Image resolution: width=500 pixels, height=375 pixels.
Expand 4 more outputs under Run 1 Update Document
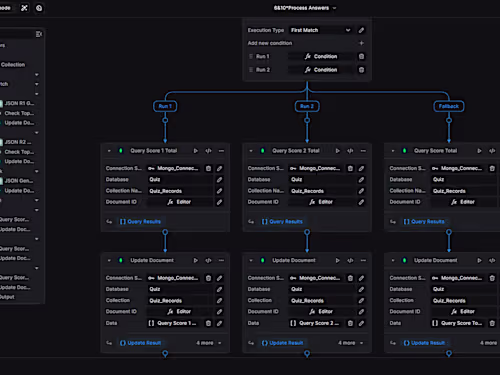pyautogui.click(x=209, y=343)
